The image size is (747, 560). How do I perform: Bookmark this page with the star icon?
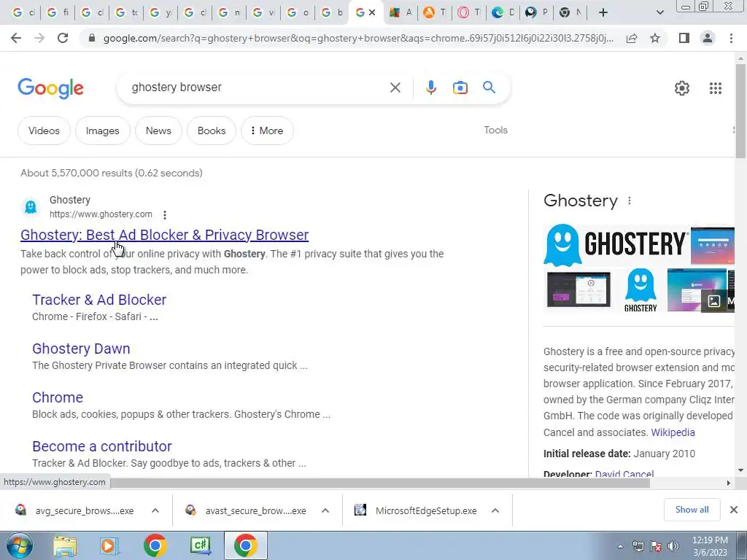point(655,38)
